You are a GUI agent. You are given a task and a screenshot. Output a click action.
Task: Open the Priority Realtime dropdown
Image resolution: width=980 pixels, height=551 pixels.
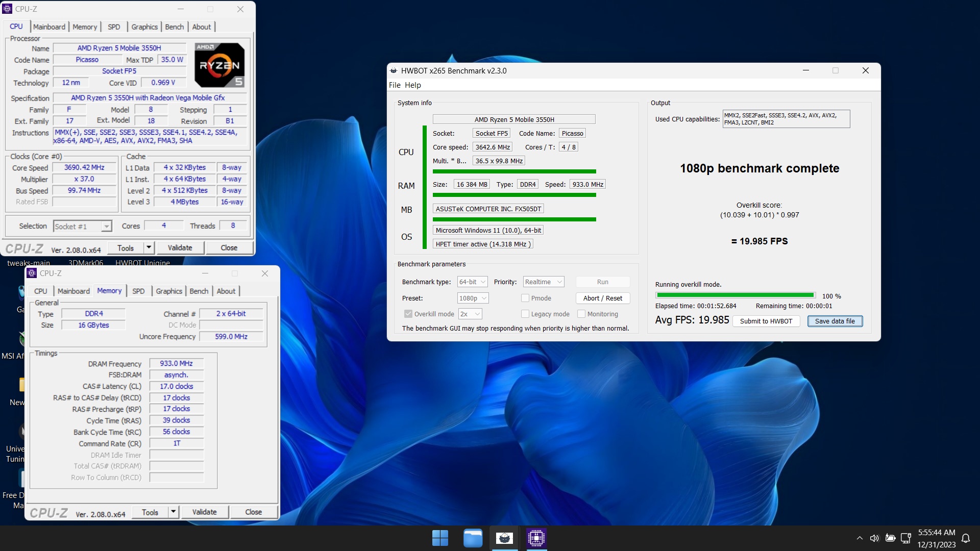543,282
